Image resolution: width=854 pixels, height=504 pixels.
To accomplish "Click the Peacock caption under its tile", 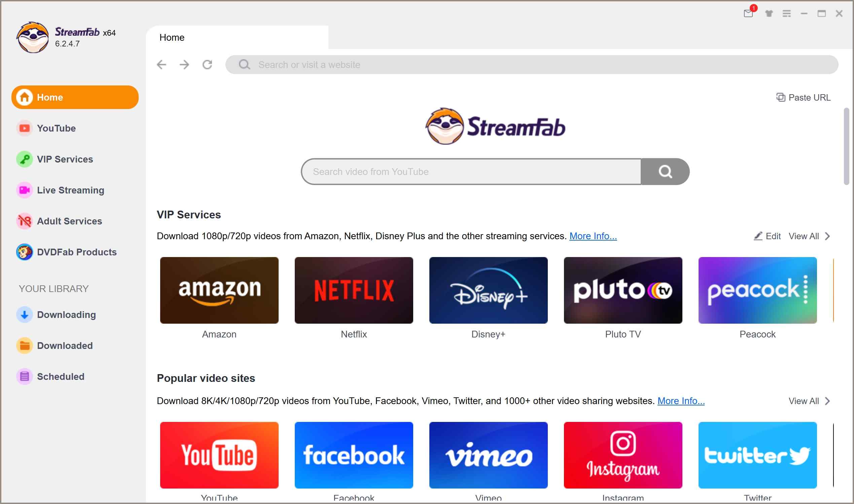I will pyautogui.click(x=757, y=334).
